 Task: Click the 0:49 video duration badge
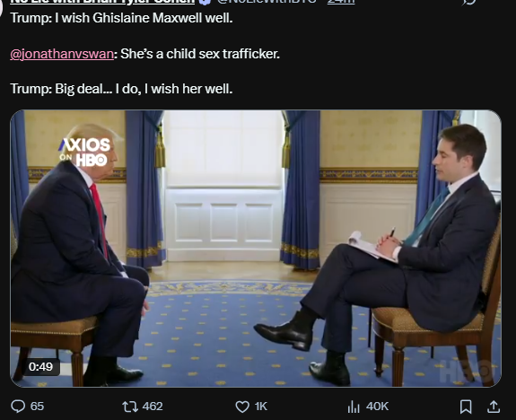pyautogui.click(x=40, y=366)
